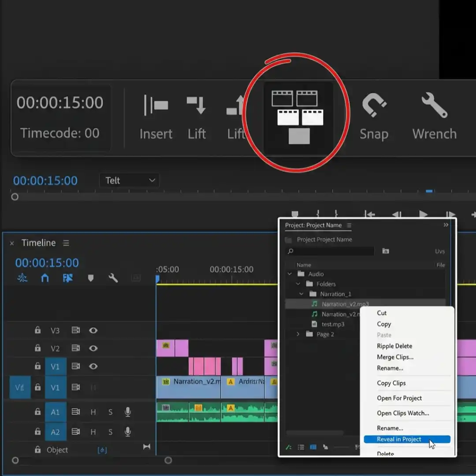Click the left handle of Timeline zoom bar

click(x=15, y=461)
